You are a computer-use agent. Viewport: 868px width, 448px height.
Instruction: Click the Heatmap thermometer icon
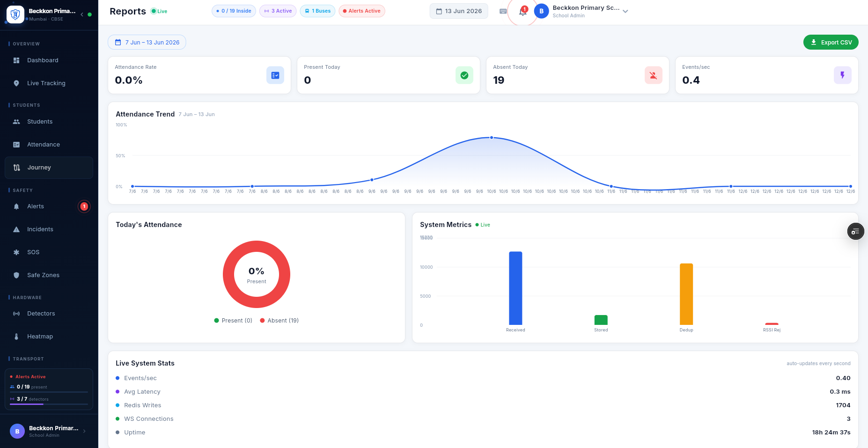[16, 337]
